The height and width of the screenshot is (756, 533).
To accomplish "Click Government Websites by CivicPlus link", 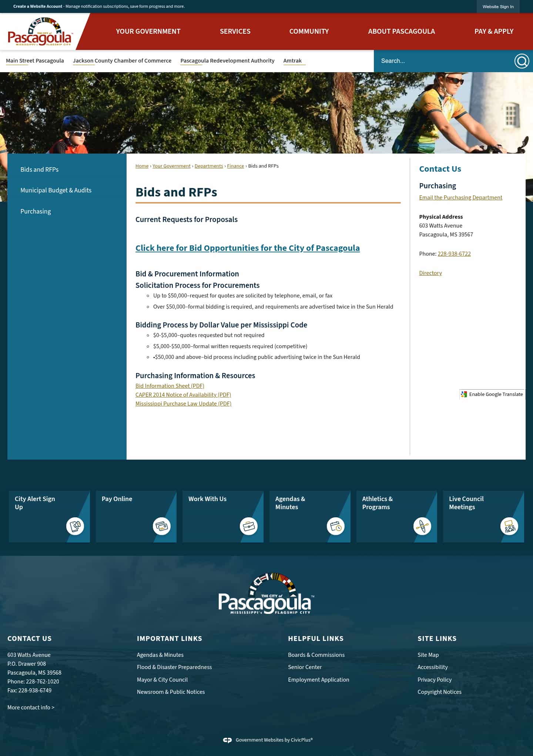I will tap(274, 740).
